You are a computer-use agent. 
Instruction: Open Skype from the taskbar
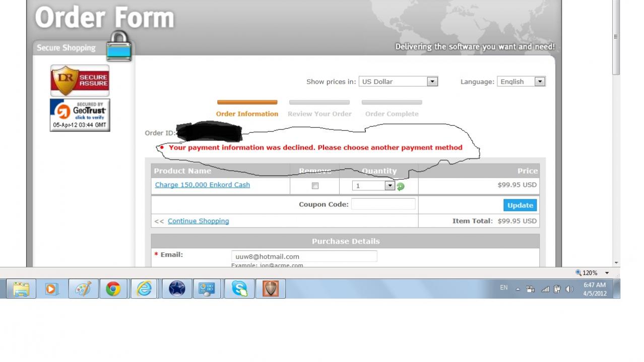239,289
